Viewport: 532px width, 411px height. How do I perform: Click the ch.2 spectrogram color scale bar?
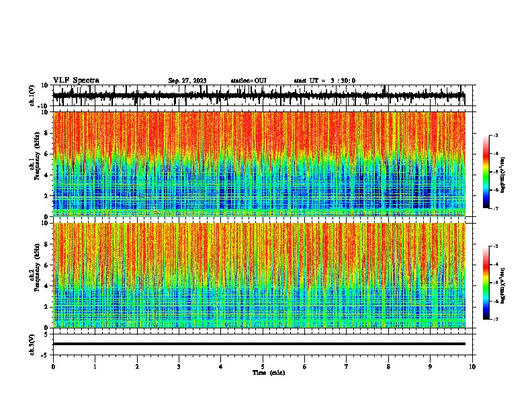pyautogui.click(x=486, y=283)
